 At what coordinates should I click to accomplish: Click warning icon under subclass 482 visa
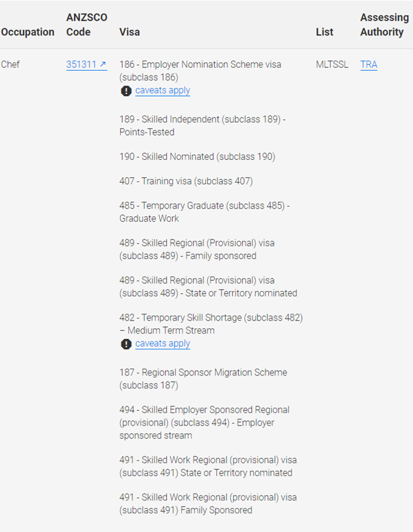point(126,344)
